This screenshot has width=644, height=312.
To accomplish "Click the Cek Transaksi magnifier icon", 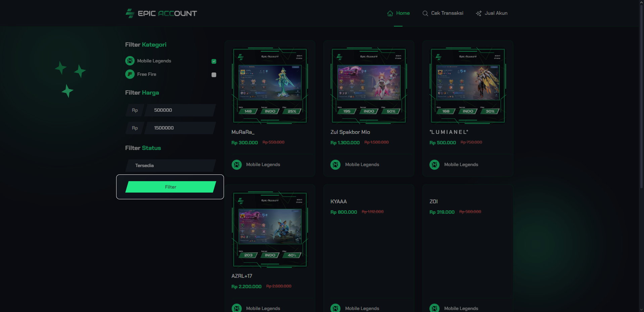I will 425,13.
